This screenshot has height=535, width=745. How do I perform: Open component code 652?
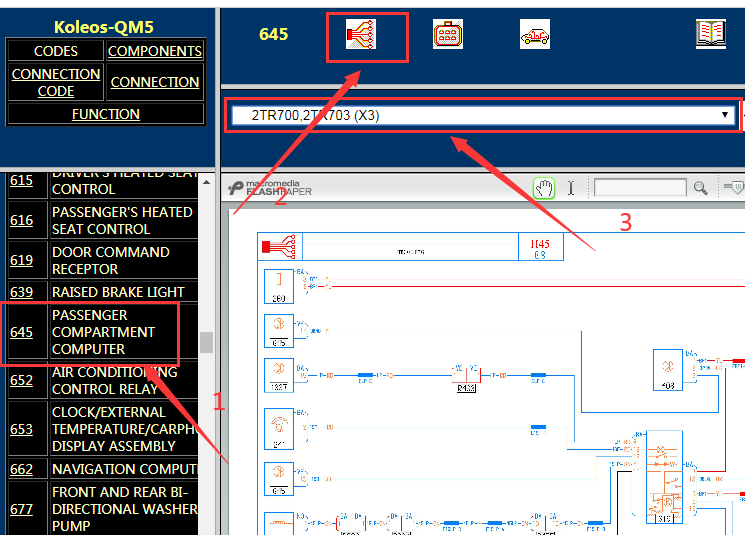click(x=21, y=380)
